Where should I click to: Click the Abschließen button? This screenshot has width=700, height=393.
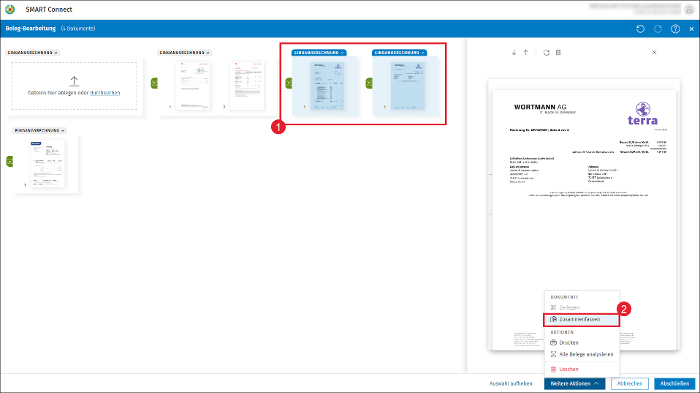click(x=675, y=384)
